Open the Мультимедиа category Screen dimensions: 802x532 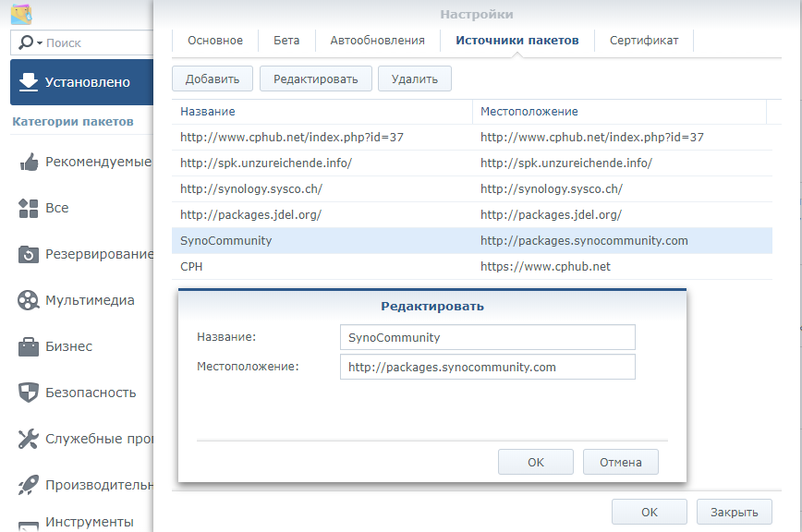(x=90, y=300)
